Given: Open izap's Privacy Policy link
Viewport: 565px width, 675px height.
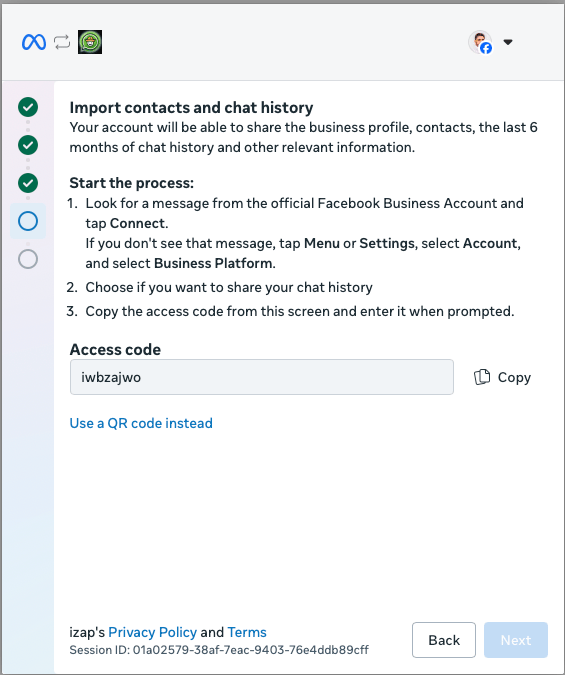Looking at the screenshot, I should [x=152, y=632].
